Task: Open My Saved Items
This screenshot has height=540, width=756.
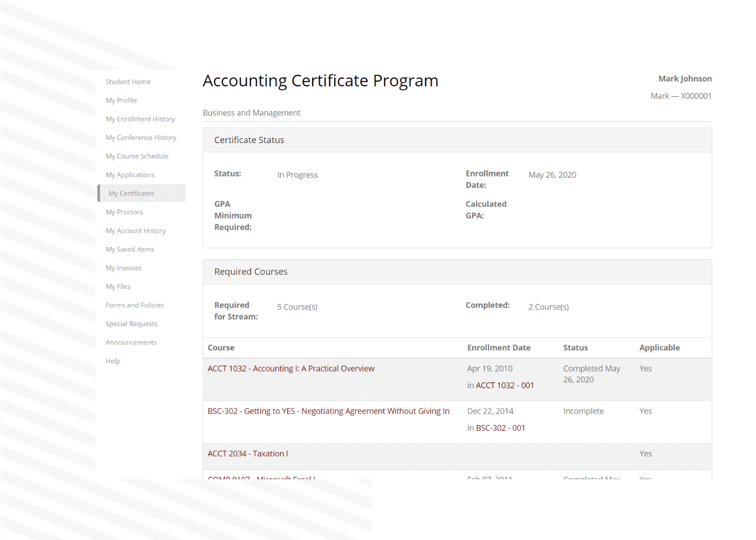Action: [x=130, y=249]
